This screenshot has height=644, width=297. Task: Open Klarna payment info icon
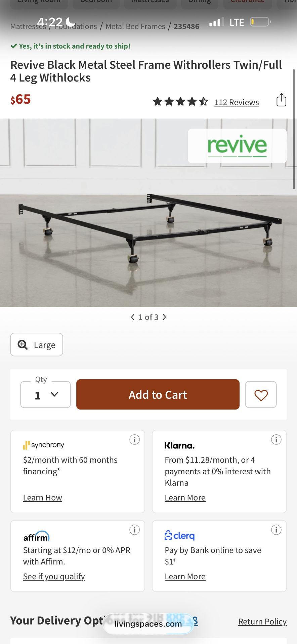point(276,439)
